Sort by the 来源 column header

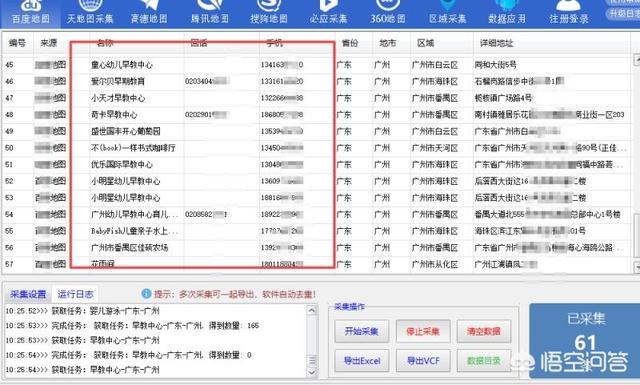(x=49, y=43)
